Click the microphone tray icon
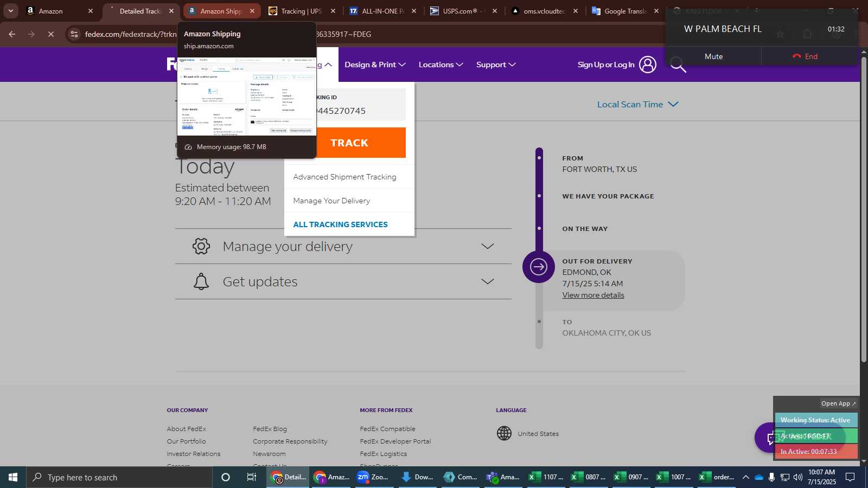This screenshot has height=488, width=868. (x=771, y=477)
